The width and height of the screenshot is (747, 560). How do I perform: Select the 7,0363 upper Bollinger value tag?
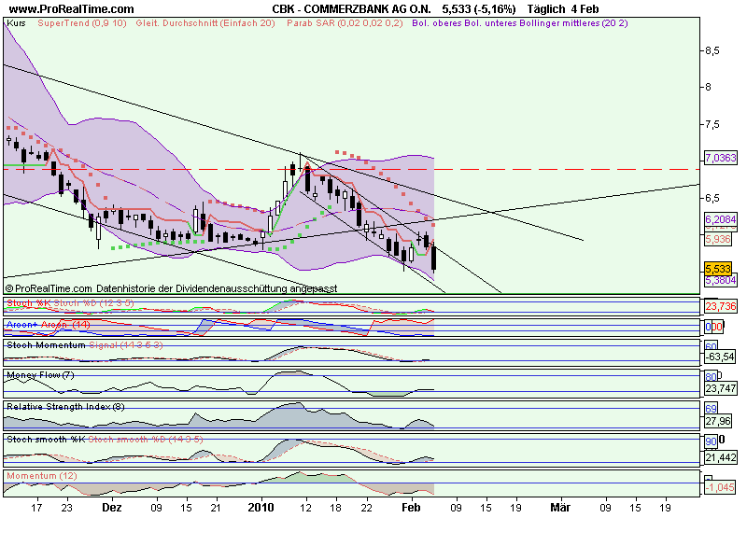point(721,158)
